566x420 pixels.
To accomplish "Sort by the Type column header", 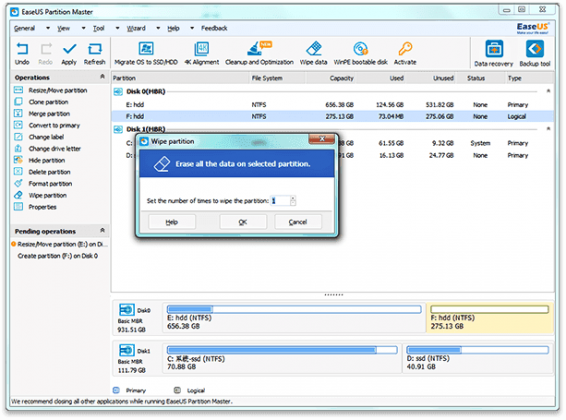I will click(529, 78).
